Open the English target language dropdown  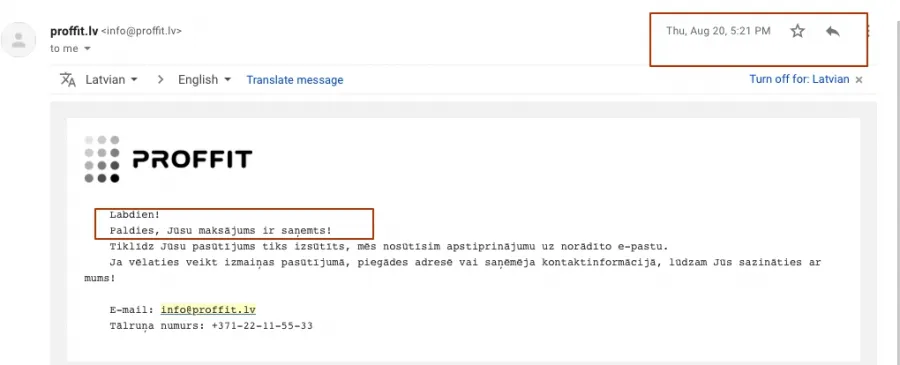click(204, 80)
